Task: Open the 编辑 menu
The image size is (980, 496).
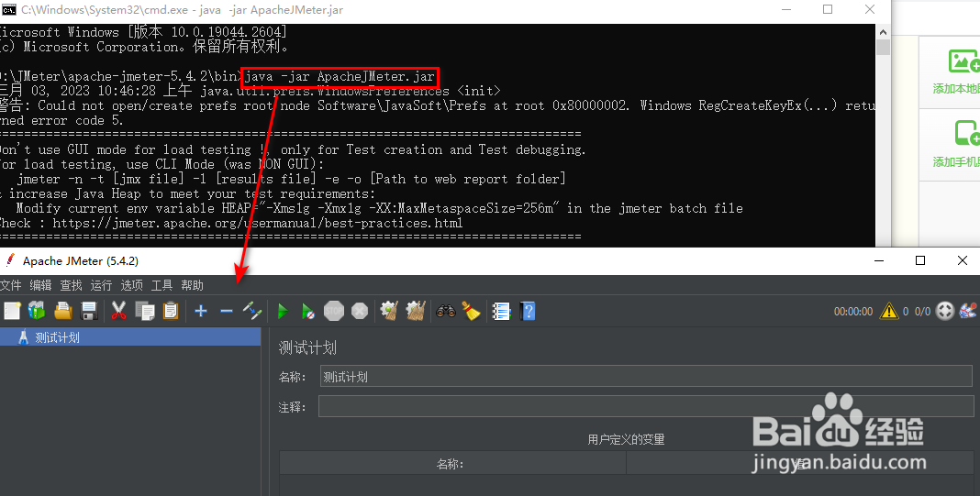Action: click(40, 285)
